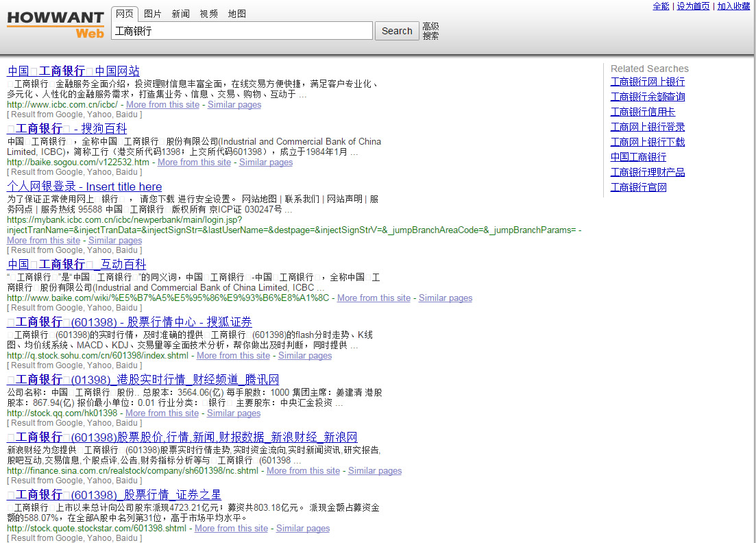
Task: Open More from this site for baike.sogou.com
Action: coord(194,162)
